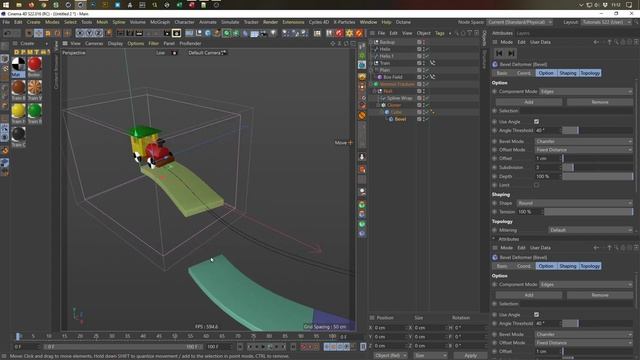Open Component Mode dropdown in upper panel

[x=586, y=91]
